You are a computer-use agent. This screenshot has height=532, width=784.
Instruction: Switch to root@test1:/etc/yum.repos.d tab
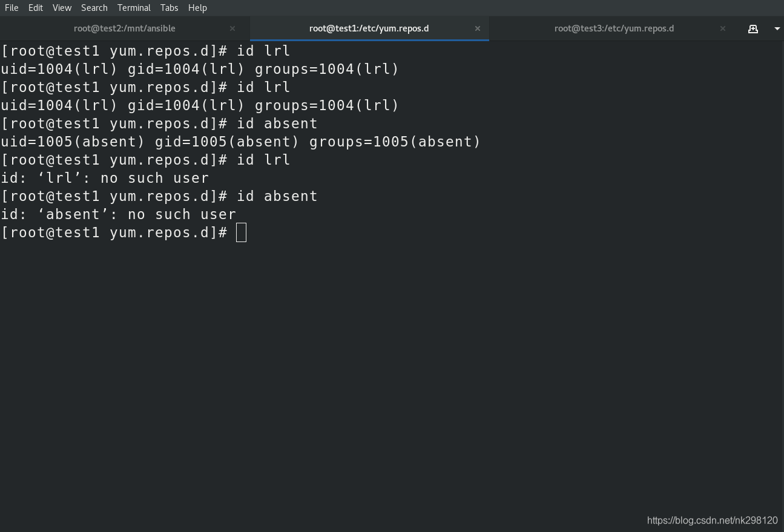tap(369, 28)
